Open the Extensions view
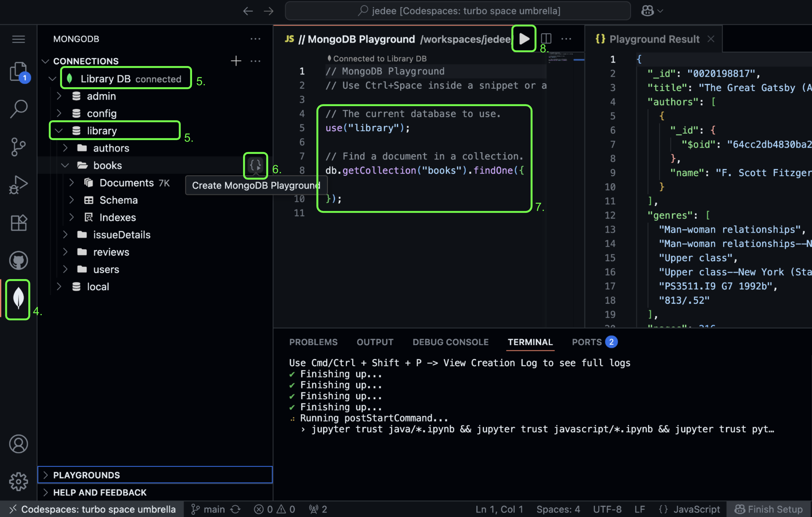The height and width of the screenshot is (517, 812). (18, 223)
